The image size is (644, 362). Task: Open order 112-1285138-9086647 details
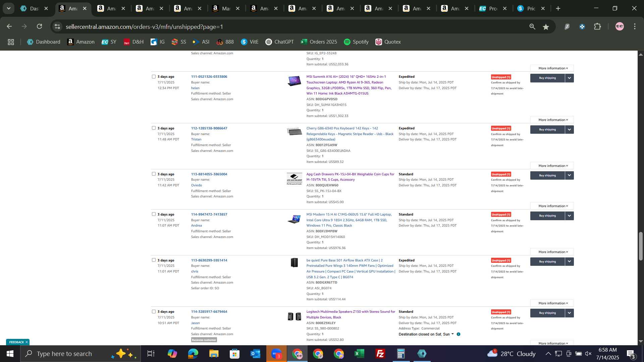tap(209, 128)
